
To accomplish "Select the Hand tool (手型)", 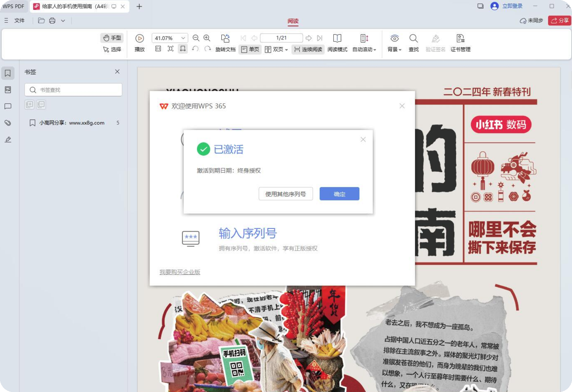I will tap(112, 38).
